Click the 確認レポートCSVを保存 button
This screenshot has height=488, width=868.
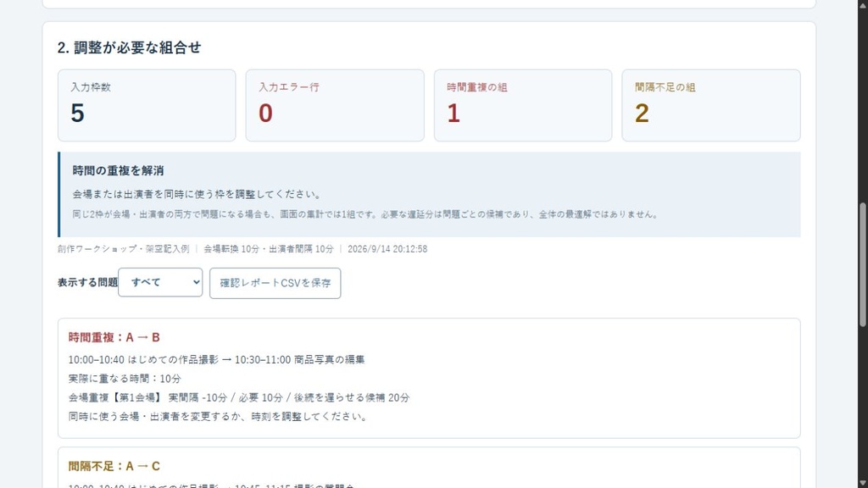(x=275, y=283)
